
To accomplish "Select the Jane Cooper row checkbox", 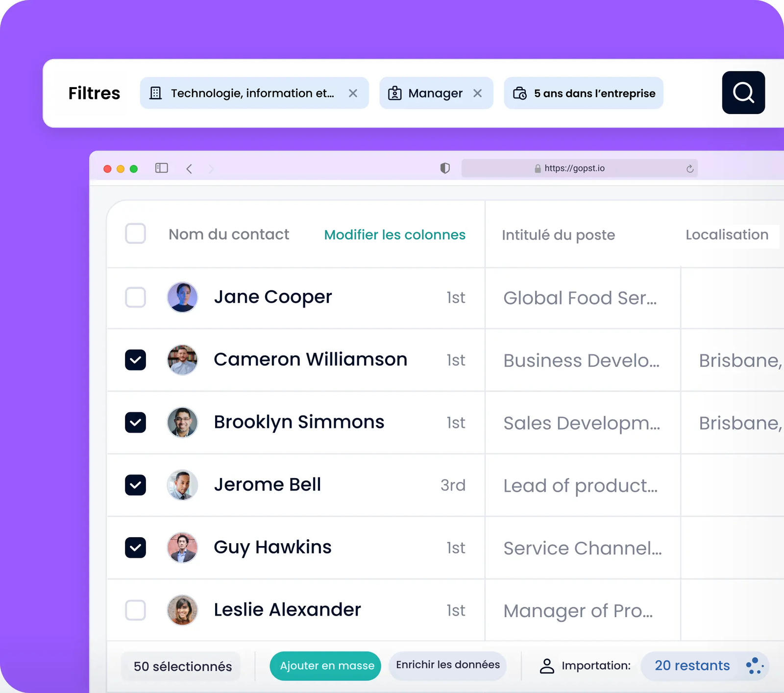I will [135, 297].
